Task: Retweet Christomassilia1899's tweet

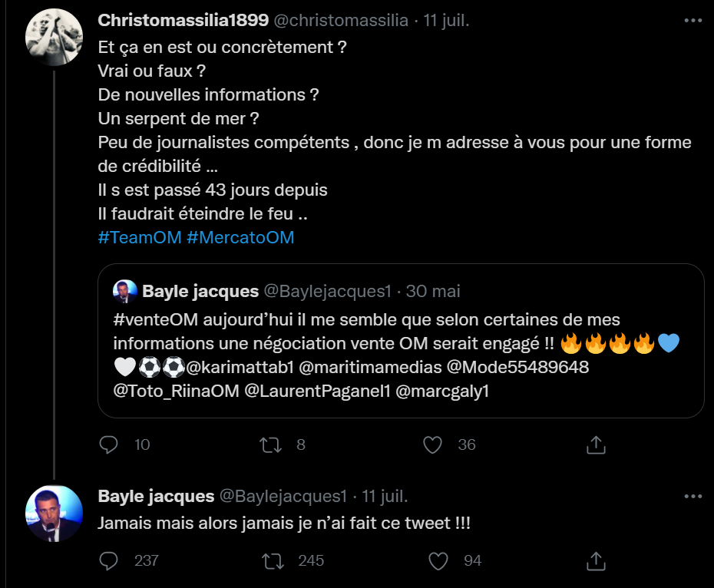Action: pyautogui.click(x=271, y=444)
